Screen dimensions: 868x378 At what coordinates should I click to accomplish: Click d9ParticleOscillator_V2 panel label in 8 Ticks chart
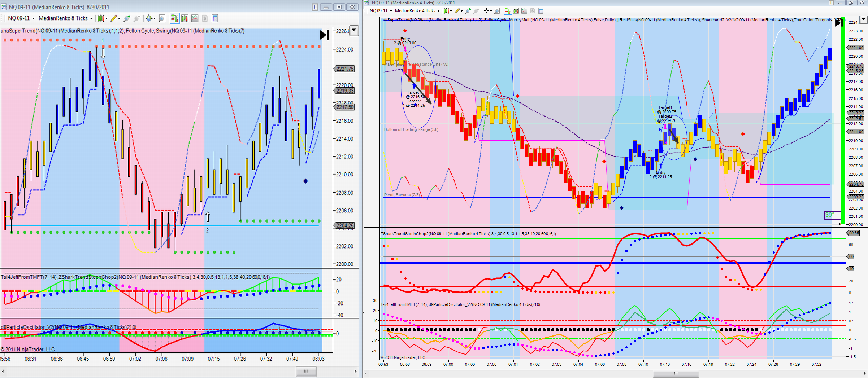click(x=69, y=327)
